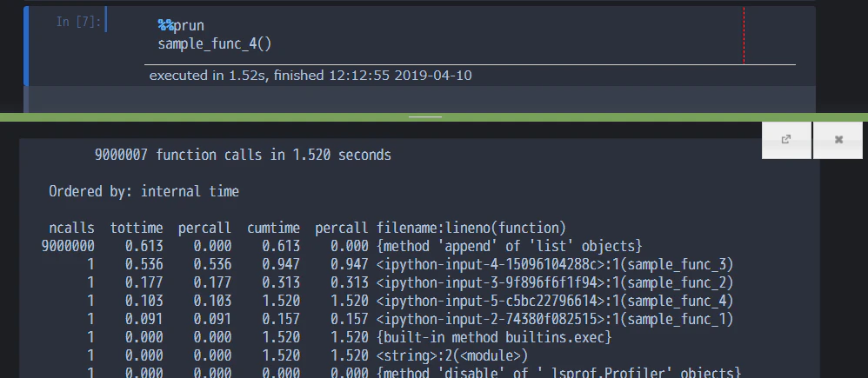Click the list 'append' method entry
Viewport: 868px width, 378px height.
(510, 246)
